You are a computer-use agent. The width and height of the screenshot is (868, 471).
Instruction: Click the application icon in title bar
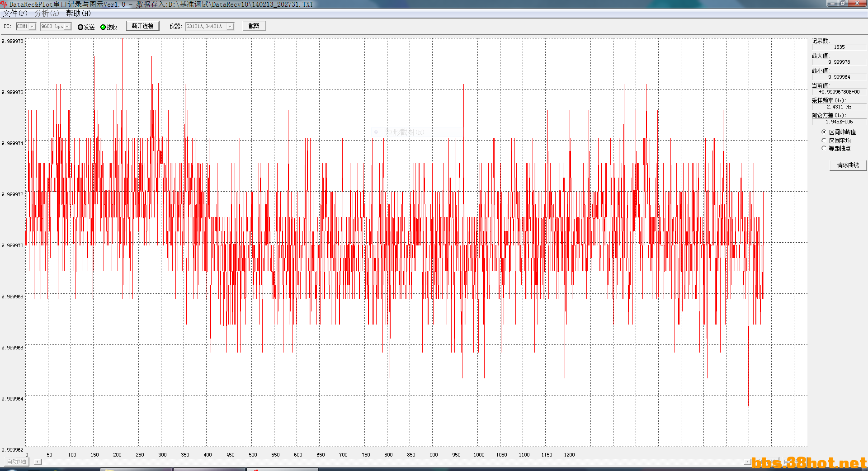[x=4, y=4]
